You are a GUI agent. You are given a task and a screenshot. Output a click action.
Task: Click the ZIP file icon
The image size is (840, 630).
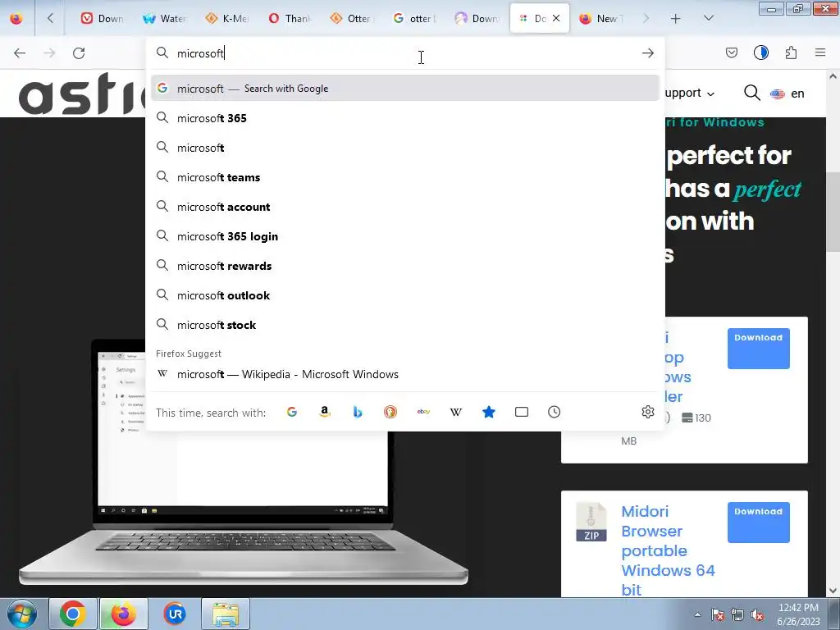pos(591,523)
